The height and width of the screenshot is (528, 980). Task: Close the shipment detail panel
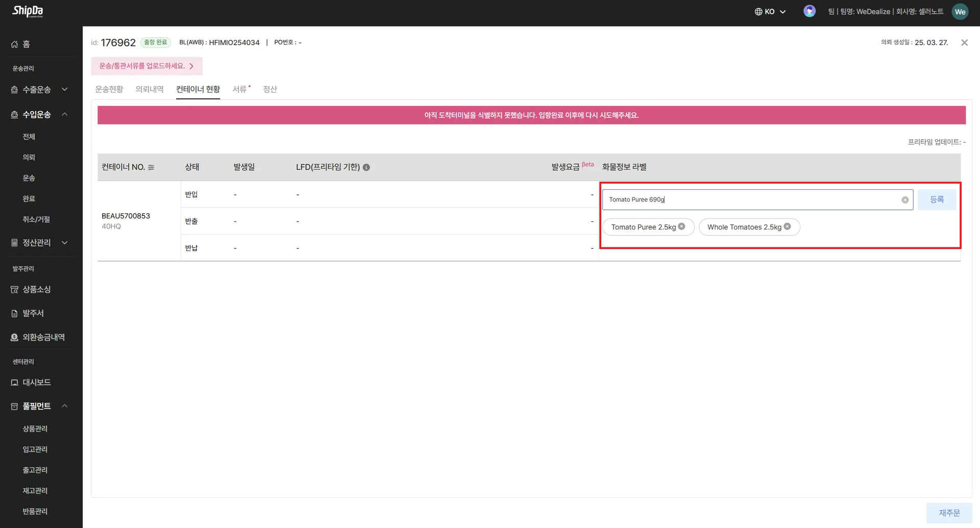click(964, 43)
